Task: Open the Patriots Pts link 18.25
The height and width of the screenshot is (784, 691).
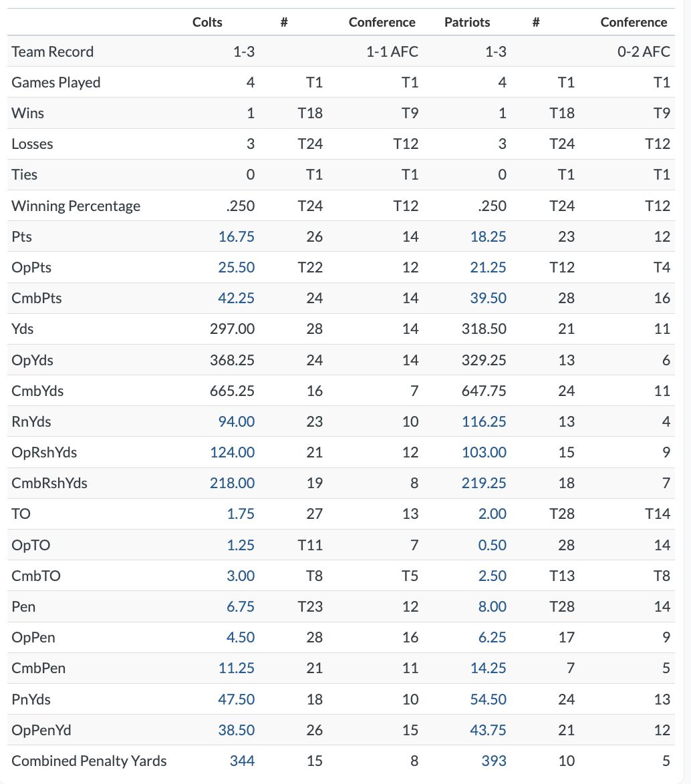Action: coord(488,236)
